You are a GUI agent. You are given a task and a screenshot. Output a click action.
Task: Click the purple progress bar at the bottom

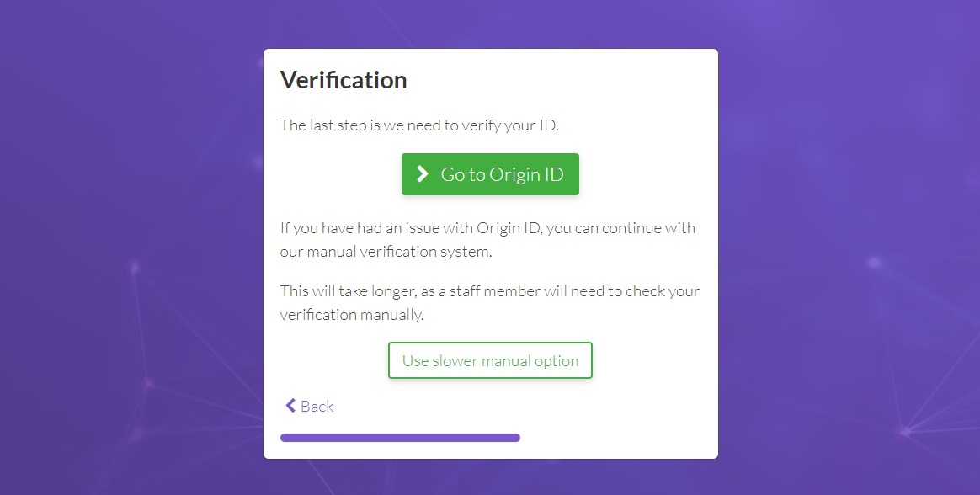coord(400,437)
